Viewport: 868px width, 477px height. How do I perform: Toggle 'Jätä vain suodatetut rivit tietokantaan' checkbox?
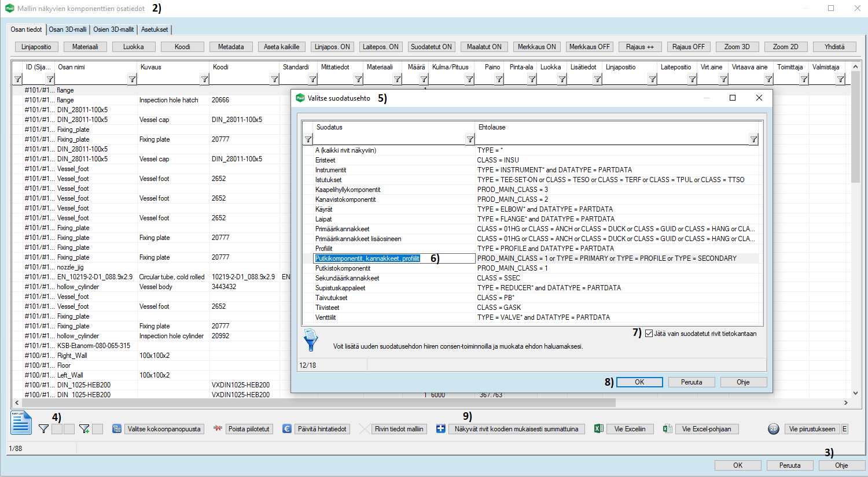[x=649, y=334]
